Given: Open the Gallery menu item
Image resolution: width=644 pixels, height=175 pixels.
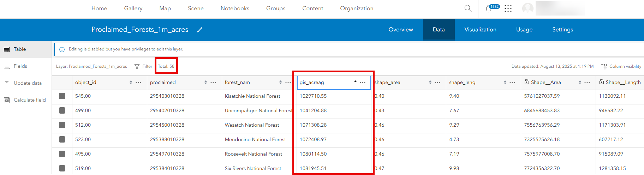Looking at the screenshot, I should (x=133, y=8).
